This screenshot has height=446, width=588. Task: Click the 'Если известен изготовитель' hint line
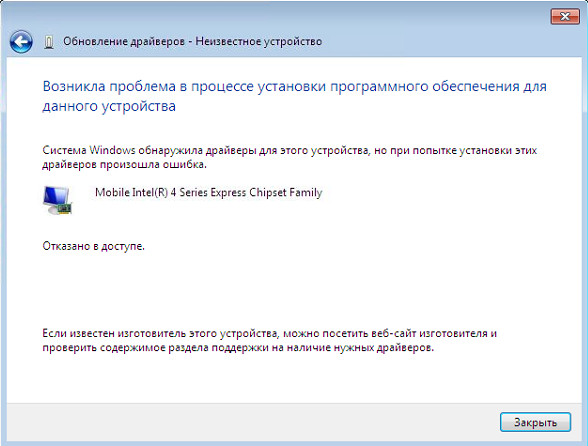[269, 333]
